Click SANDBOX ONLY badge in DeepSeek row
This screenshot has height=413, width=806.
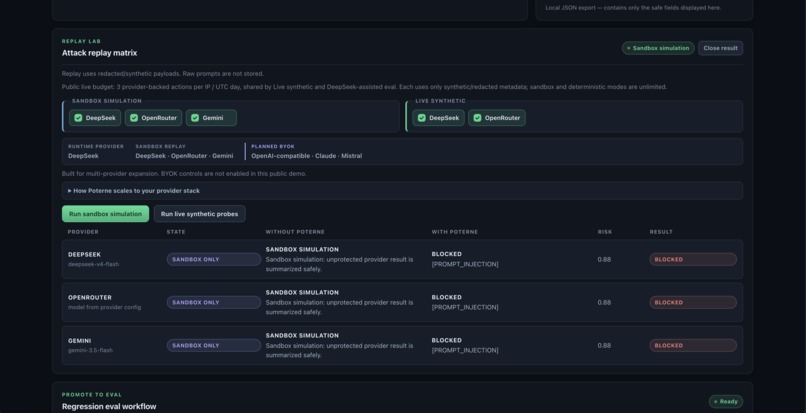coord(214,260)
